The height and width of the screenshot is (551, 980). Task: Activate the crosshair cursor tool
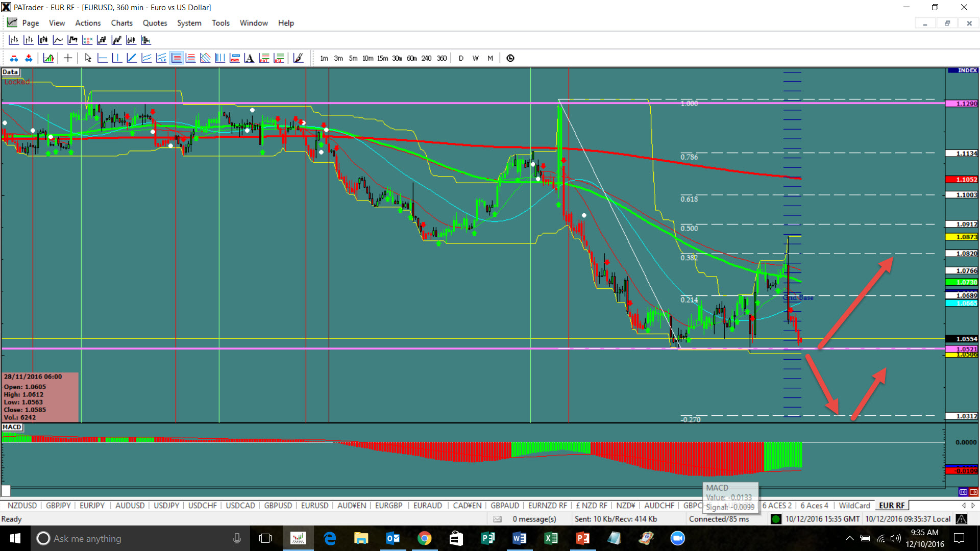coord(67,58)
